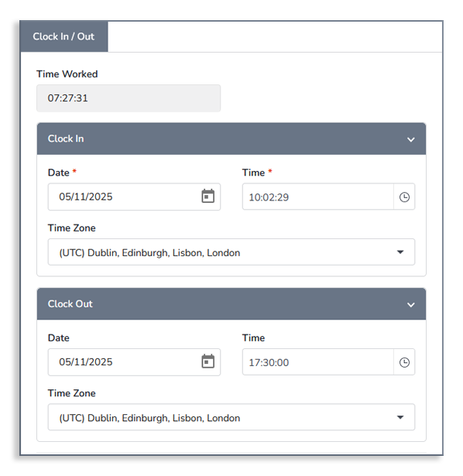Open the Clock Out Time Zone dropdown
The width and height of the screenshot is (463, 476).
pos(231,417)
